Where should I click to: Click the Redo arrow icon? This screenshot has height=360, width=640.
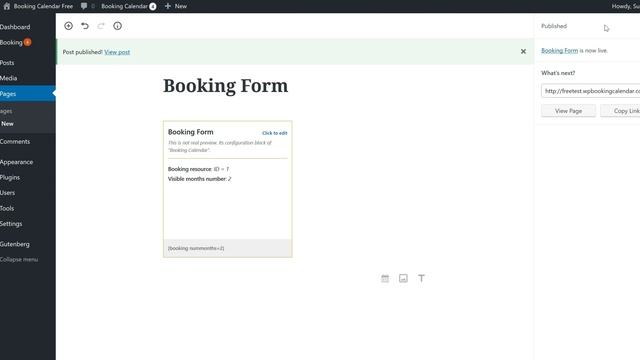(101, 26)
